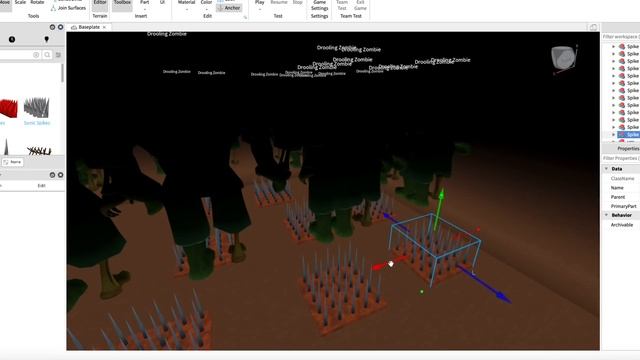This screenshot has width=640, height=360.
Task: Open Game Settings
Action: click(319, 5)
